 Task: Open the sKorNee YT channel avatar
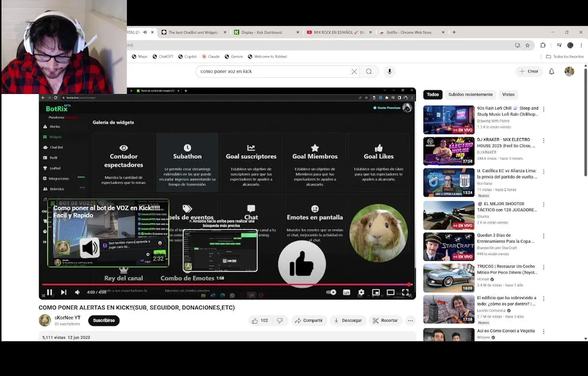[45, 321]
